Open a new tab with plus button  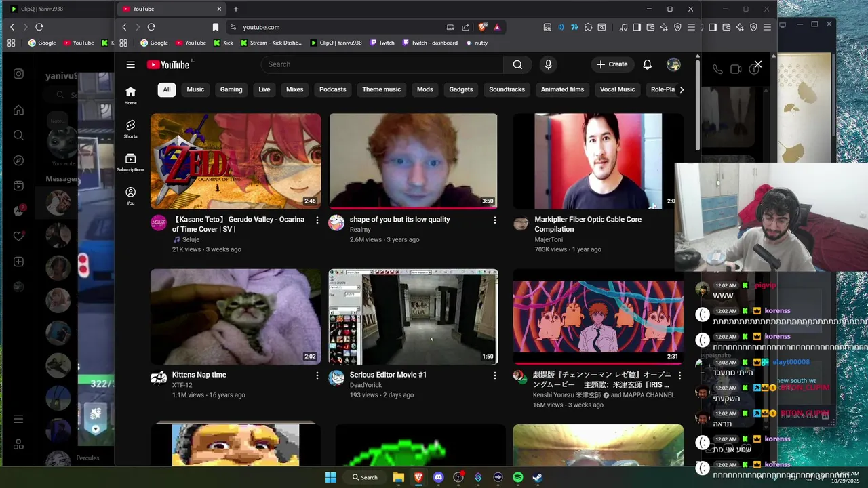[x=236, y=9]
